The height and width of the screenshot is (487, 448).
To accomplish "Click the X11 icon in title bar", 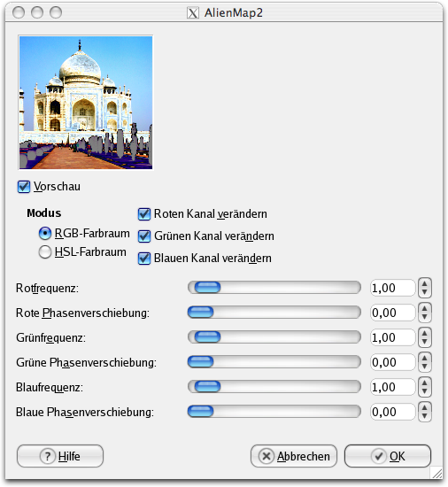I will pyautogui.click(x=193, y=13).
